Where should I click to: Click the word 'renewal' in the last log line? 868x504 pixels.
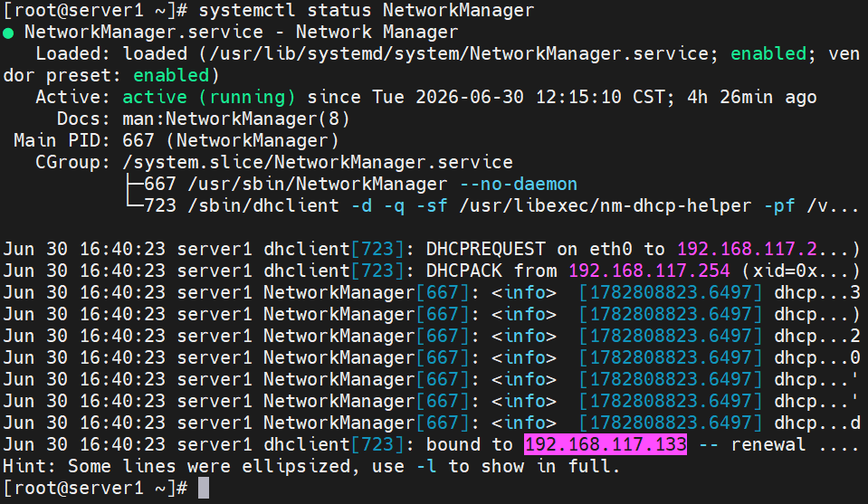pos(768,444)
